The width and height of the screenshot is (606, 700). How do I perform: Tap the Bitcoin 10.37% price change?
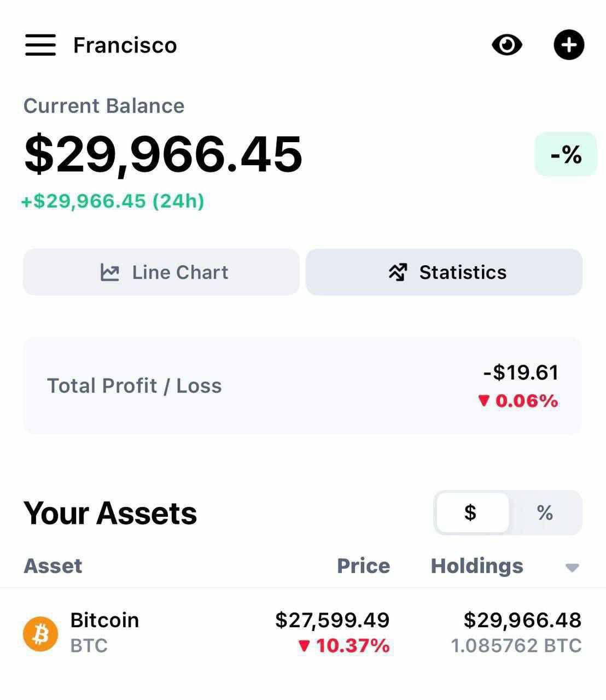click(345, 646)
